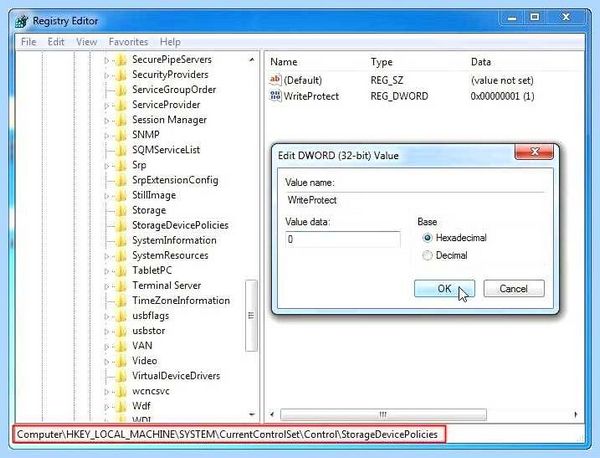
Task: Click the Terminal Server folder icon
Action: [x=121, y=286]
